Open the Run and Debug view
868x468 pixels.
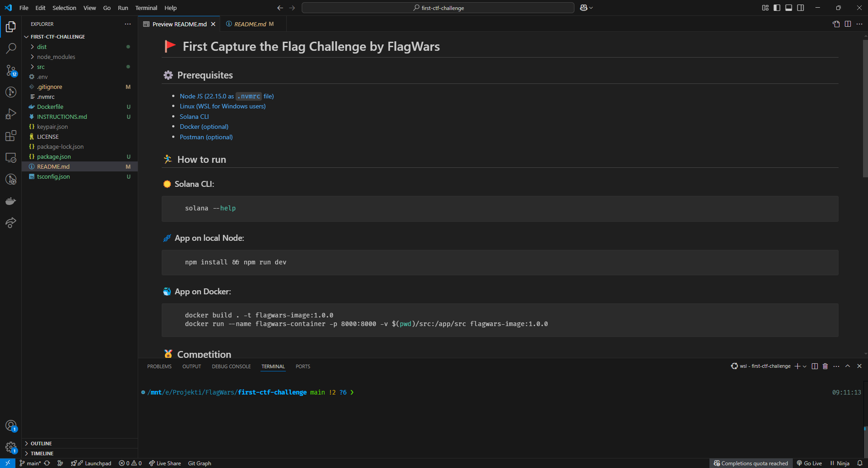(x=11, y=114)
